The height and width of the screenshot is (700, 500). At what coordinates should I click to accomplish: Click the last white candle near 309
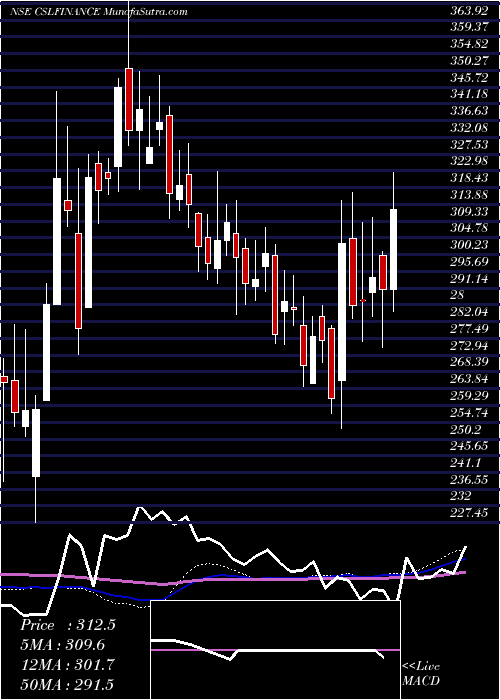click(x=393, y=250)
